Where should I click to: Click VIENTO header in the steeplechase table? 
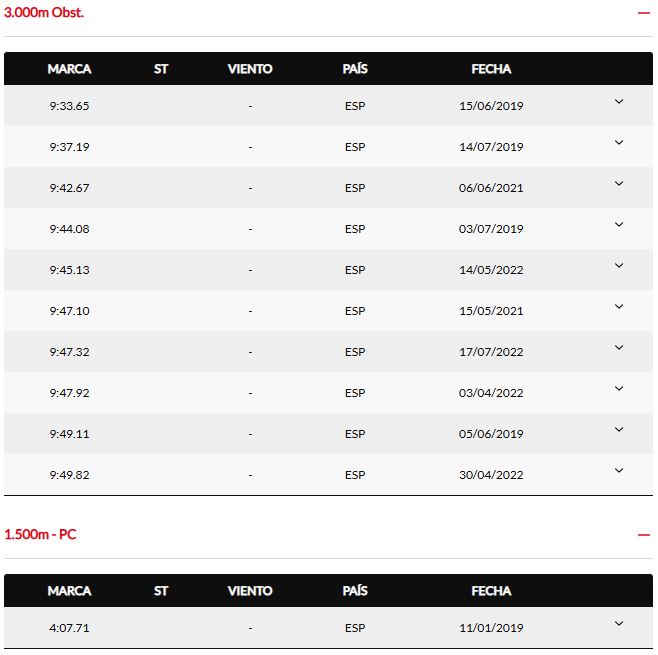[250, 69]
